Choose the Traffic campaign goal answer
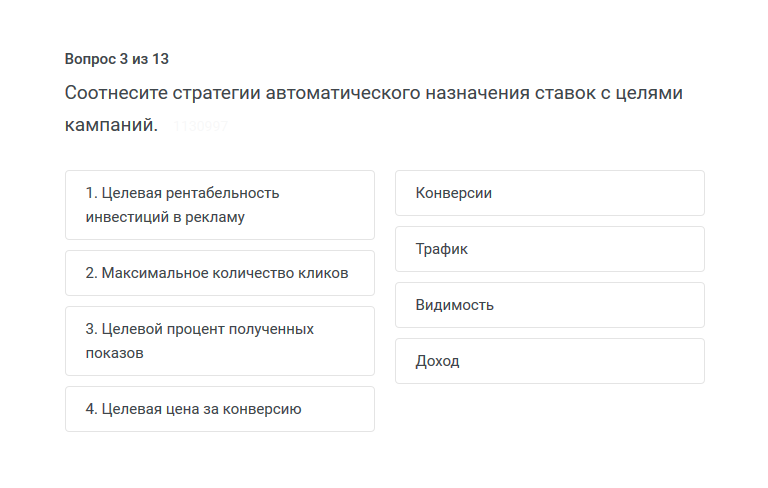The width and height of the screenshot is (768, 488). tap(549, 249)
